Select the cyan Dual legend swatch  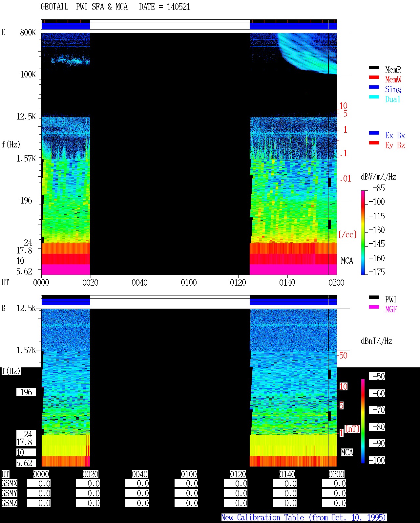tap(374, 97)
